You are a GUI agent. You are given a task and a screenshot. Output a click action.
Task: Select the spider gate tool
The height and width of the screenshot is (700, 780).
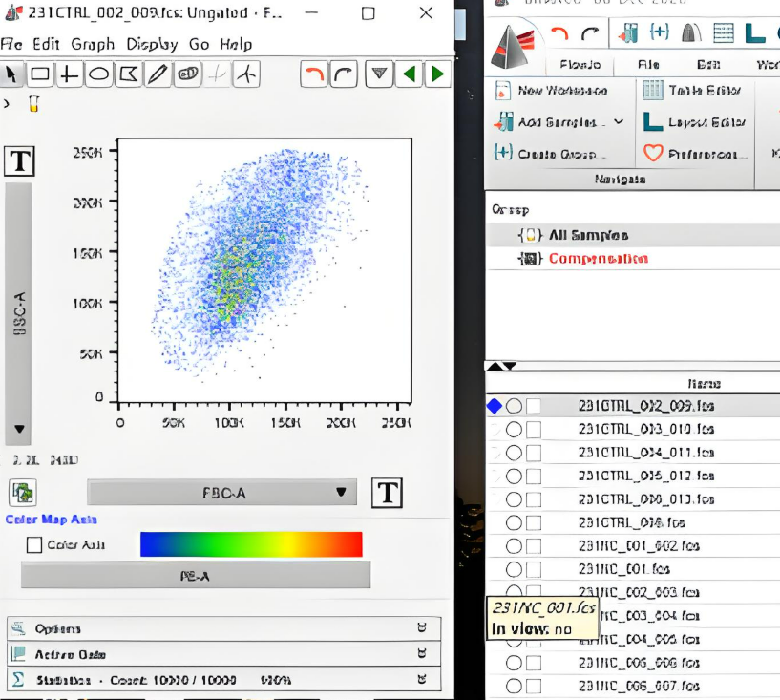point(246,74)
